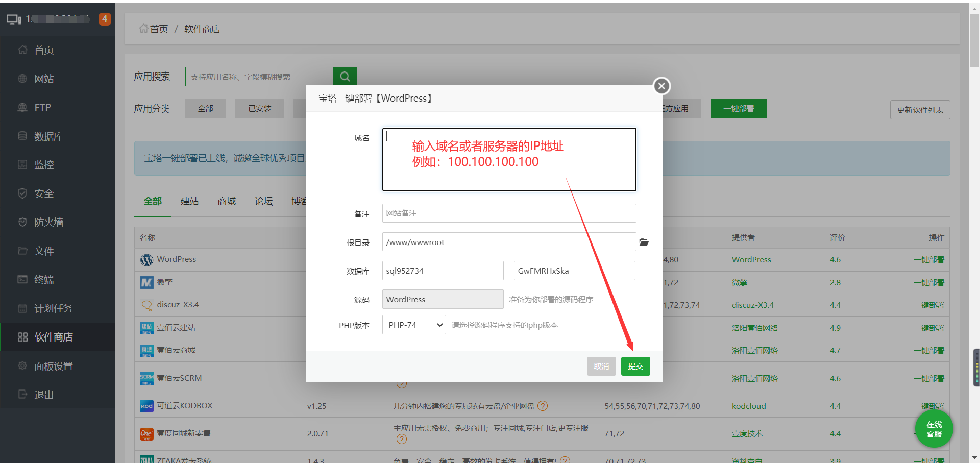Click 首页 breadcrumb link
The width and height of the screenshot is (980, 463).
click(x=159, y=29)
